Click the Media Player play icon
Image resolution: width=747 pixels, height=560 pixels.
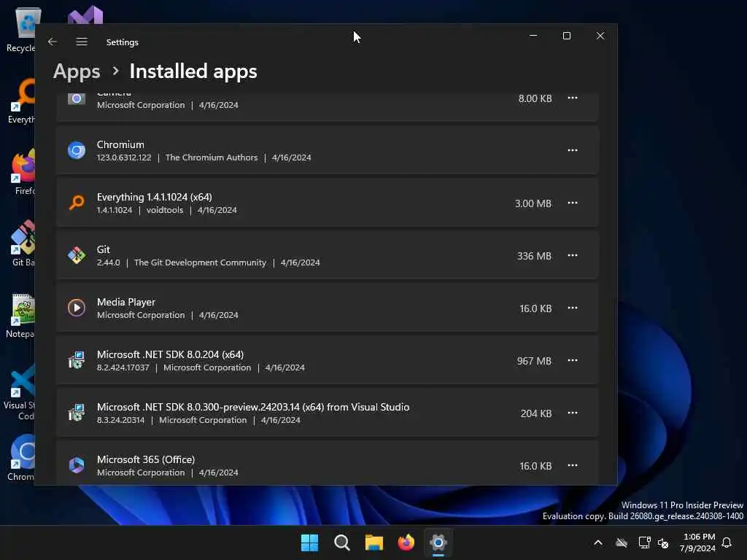point(76,308)
